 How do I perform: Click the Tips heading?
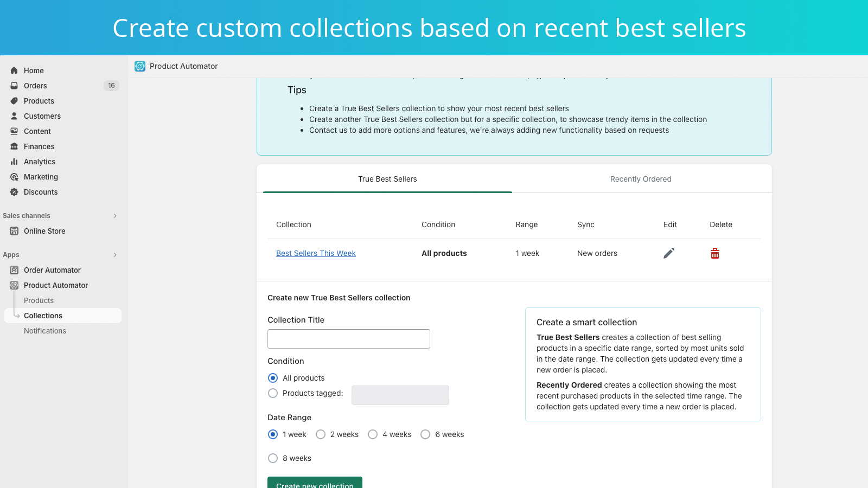click(297, 90)
